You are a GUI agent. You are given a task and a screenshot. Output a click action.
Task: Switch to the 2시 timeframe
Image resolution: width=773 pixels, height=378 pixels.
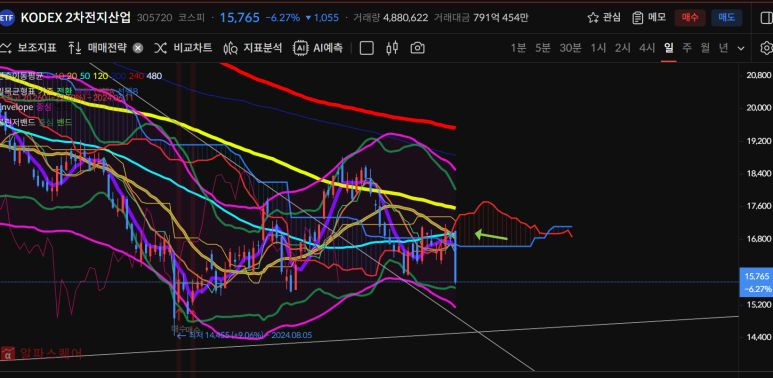click(623, 48)
